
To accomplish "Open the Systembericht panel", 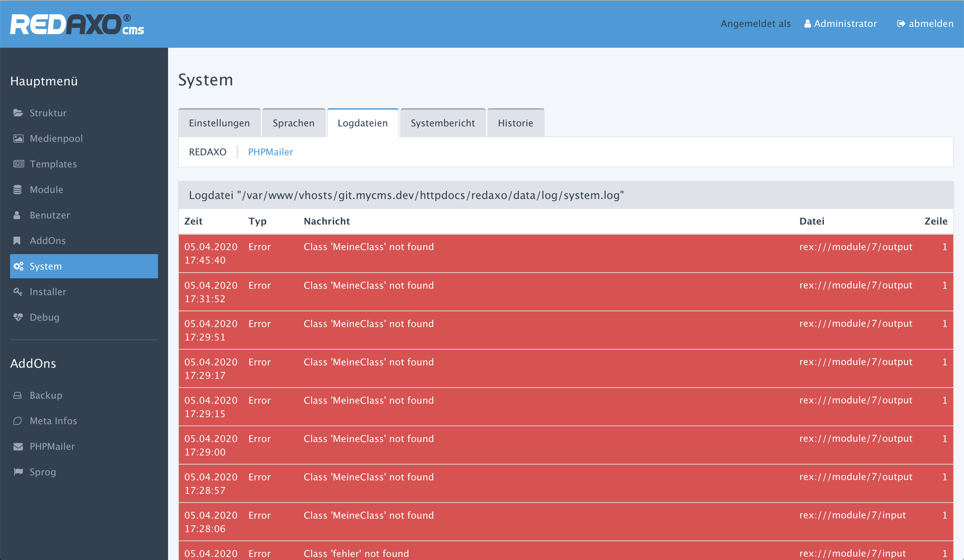I will [443, 123].
